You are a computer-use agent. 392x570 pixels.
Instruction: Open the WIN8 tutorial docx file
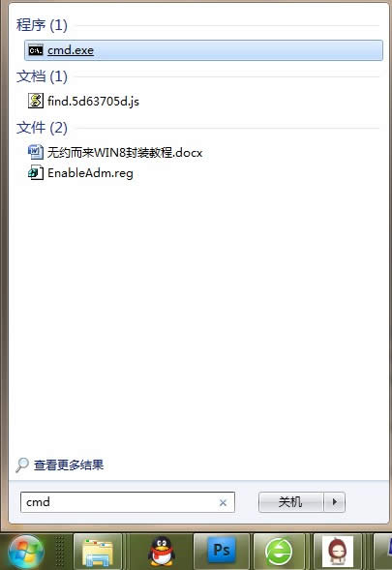[115, 152]
